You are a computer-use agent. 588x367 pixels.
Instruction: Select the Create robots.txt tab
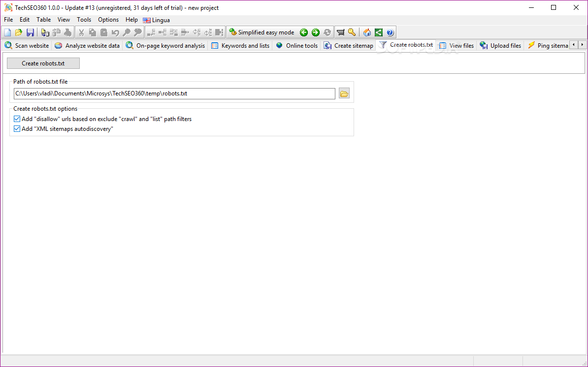pyautogui.click(x=406, y=45)
